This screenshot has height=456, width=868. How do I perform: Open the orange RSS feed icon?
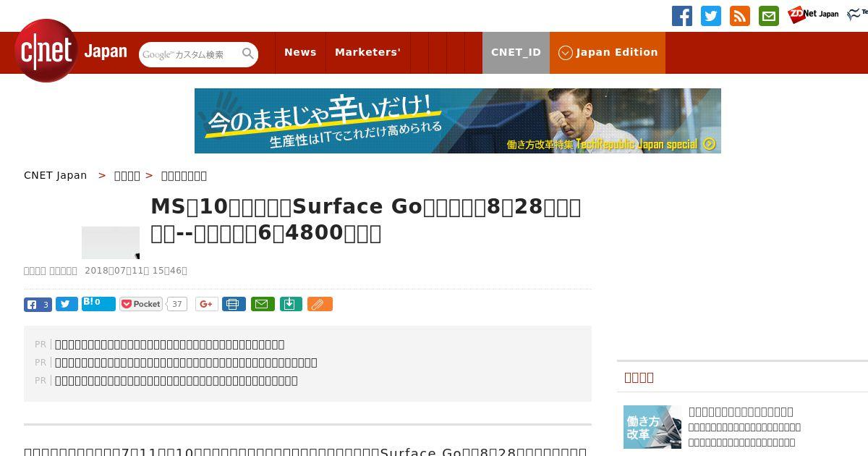coord(740,16)
